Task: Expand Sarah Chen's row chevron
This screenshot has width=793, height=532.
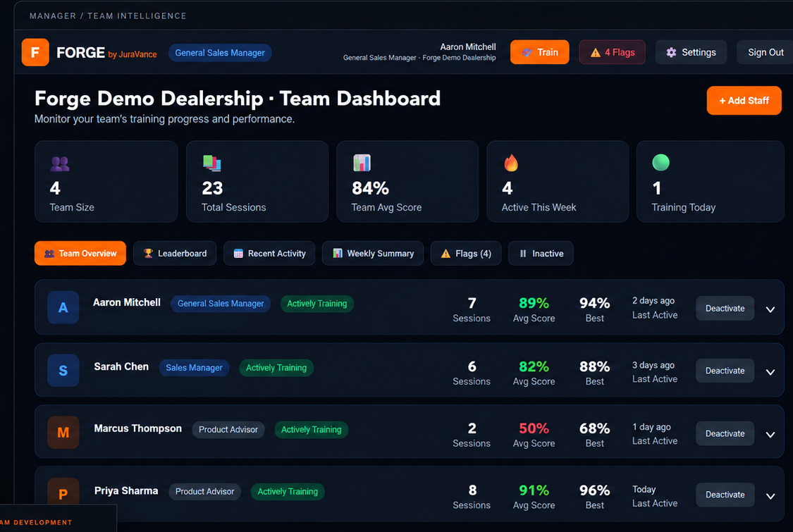Action: pyautogui.click(x=770, y=372)
